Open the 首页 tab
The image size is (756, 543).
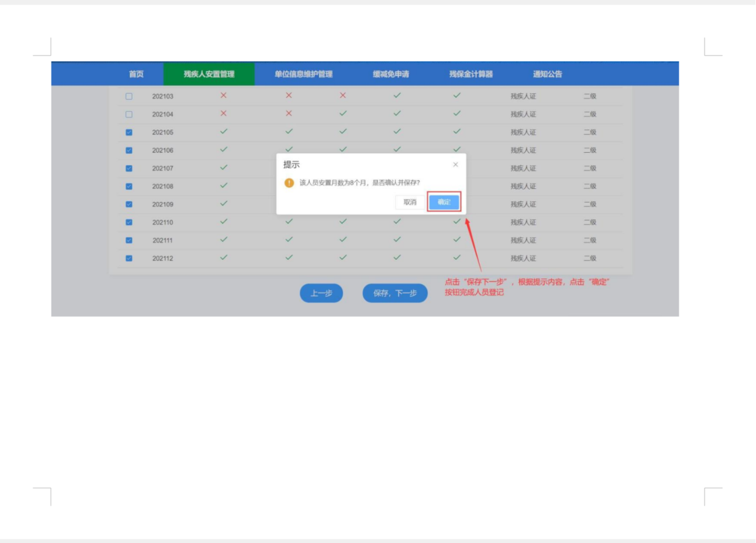(x=136, y=74)
